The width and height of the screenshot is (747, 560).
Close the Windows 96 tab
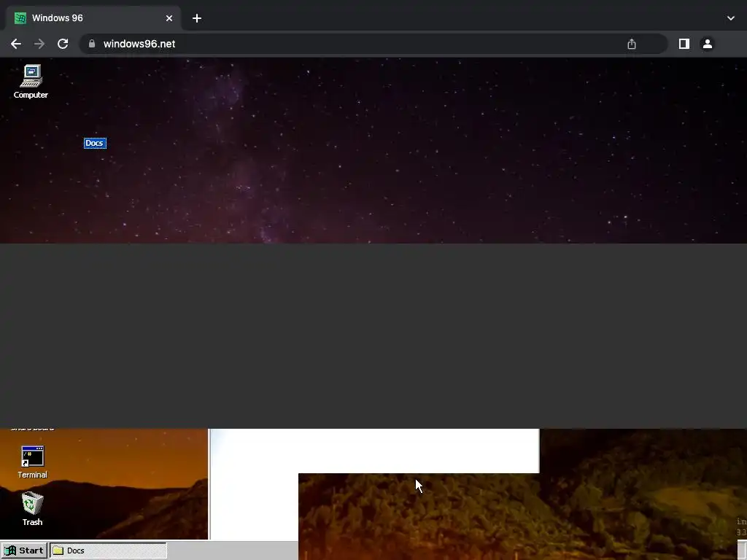[x=169, y=18]
